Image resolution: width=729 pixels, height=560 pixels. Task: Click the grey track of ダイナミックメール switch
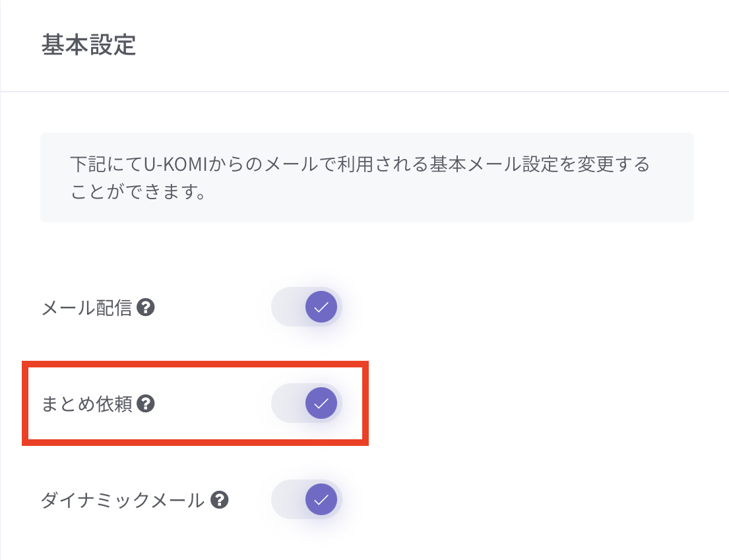point(288,500)
